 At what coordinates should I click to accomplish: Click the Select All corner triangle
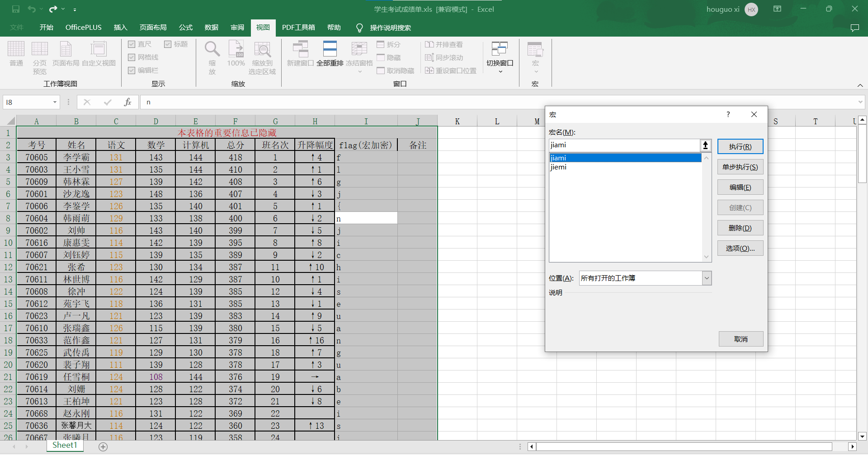point(11,121)
